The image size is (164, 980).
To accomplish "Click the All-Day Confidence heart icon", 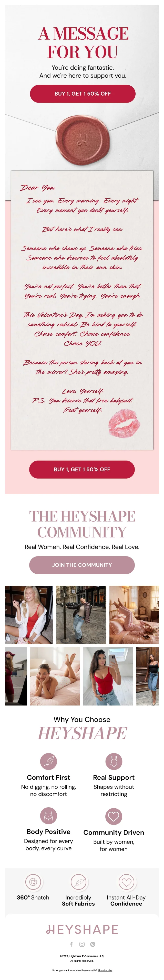I will click(x=126, y=882).
